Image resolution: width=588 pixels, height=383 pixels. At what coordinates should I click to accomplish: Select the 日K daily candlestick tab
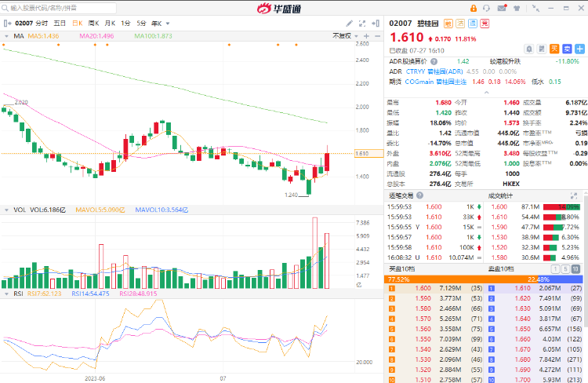click(78, 24)
